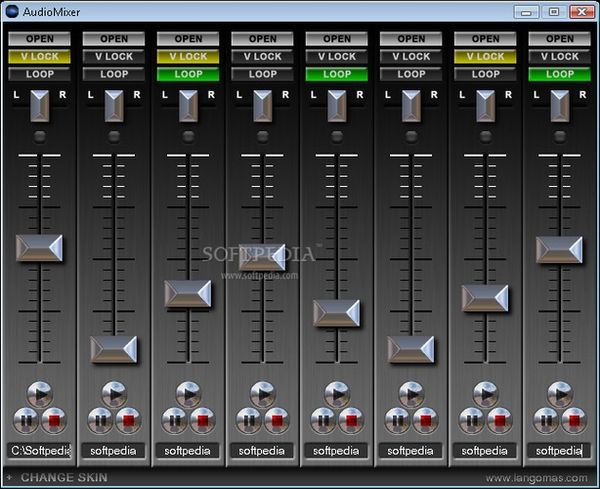Select the channel 5 volume fader knob

(x=337, y=313)
